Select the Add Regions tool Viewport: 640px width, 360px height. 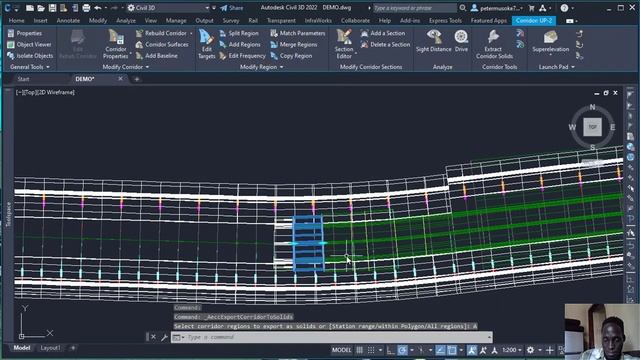coord(240,44)
